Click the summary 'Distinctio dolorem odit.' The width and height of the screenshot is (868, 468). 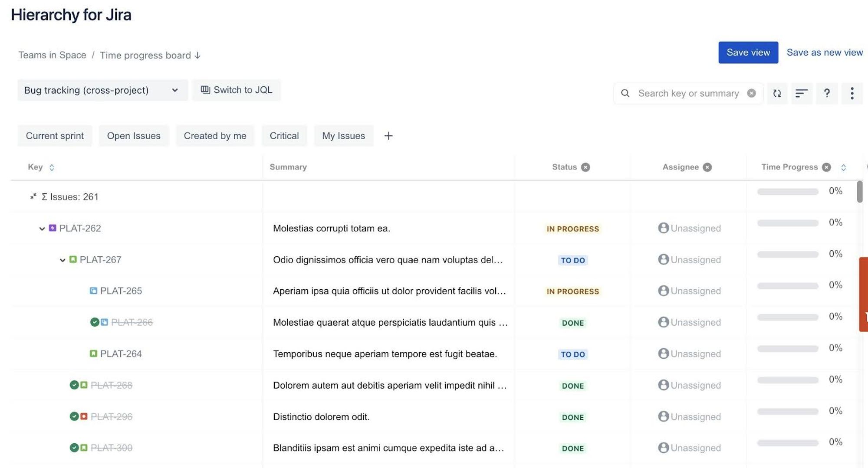pyautogui.click(x=321, y=416)
